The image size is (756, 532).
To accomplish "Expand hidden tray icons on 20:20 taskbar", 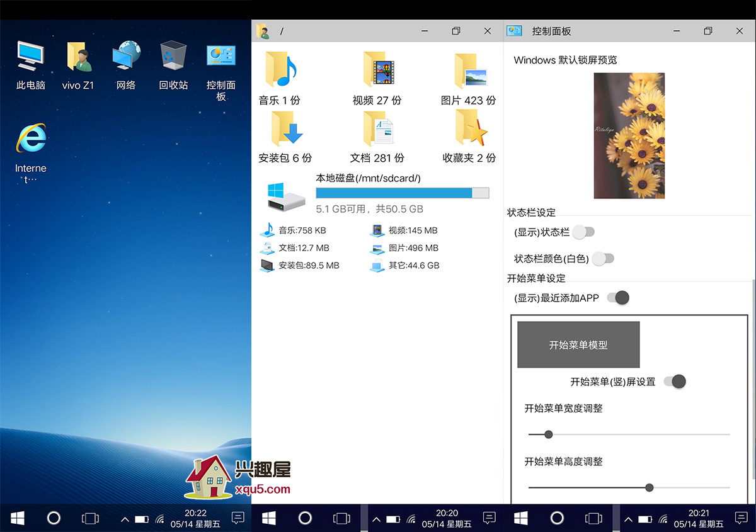I will [376, 519].
